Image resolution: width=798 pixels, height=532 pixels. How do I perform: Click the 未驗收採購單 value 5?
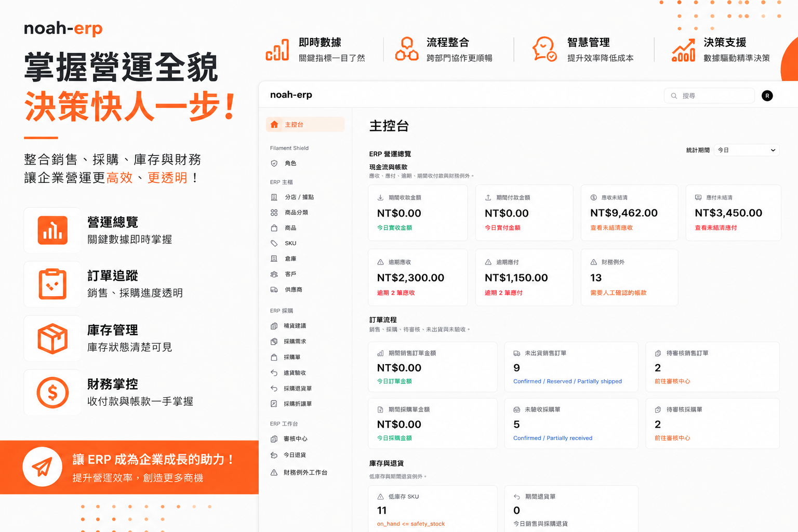pos(516,424)
